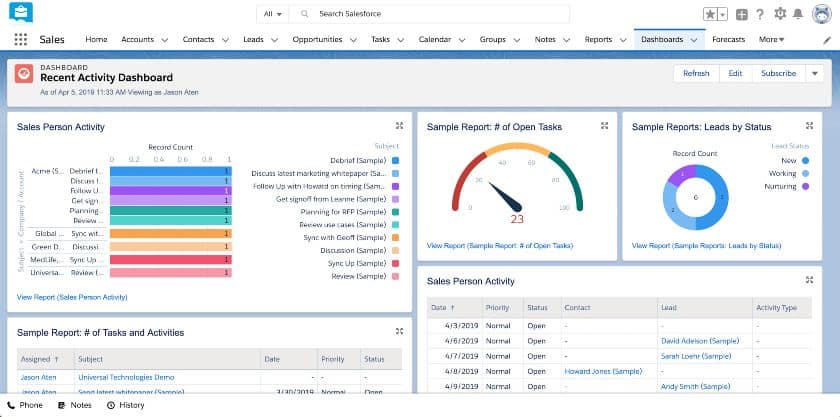Screen dimensions: 840x417
Task: Click the Edit dashboard button
Action: pos(735,73)
